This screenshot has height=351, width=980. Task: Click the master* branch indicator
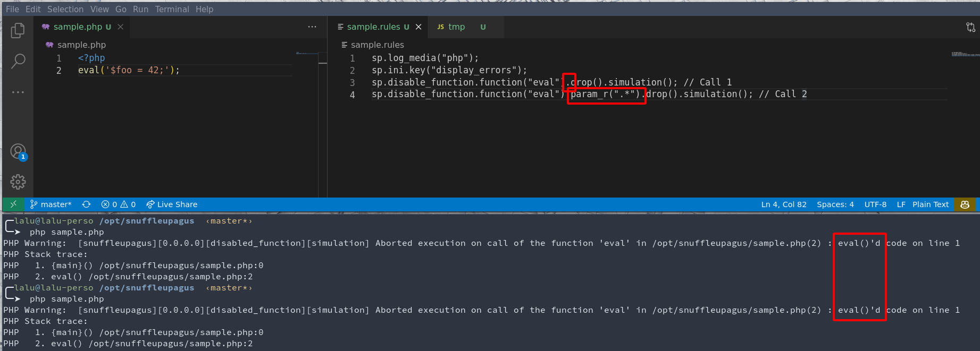click(51, 204)
